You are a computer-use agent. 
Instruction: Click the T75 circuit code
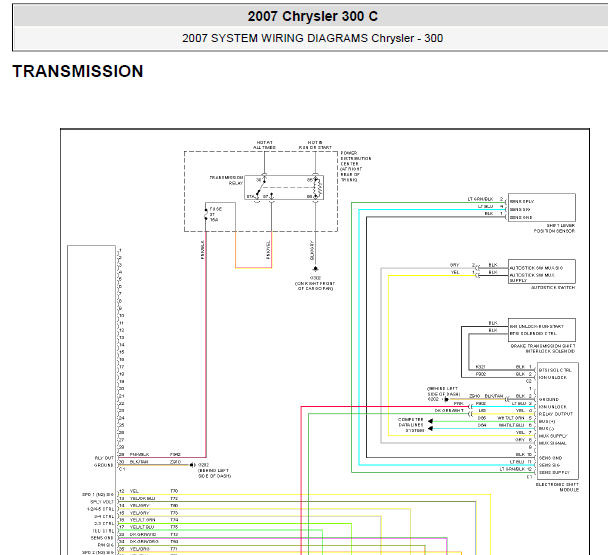tap(174, 527)
